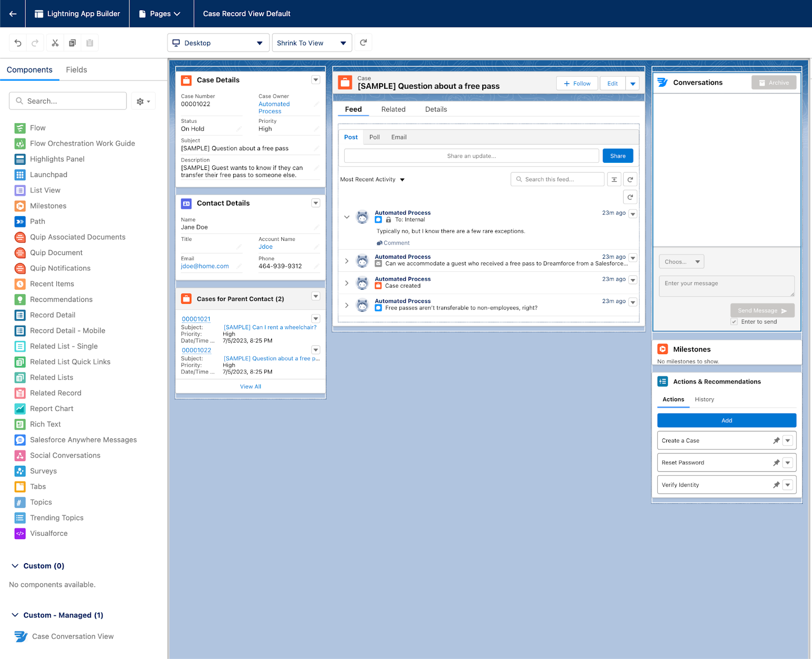Click the View All cases link
The height and width of the screenshot is (659, 812).
click(x=250, y=387)
